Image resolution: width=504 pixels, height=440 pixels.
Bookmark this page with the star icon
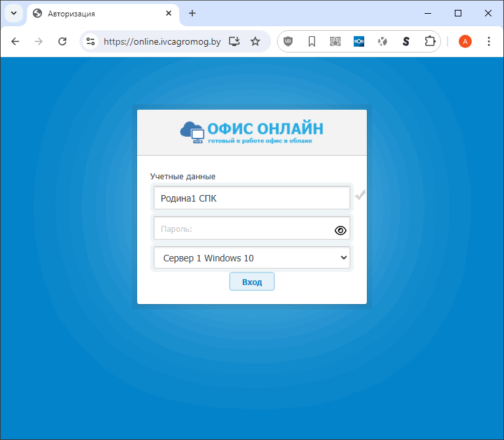point(255,41)
